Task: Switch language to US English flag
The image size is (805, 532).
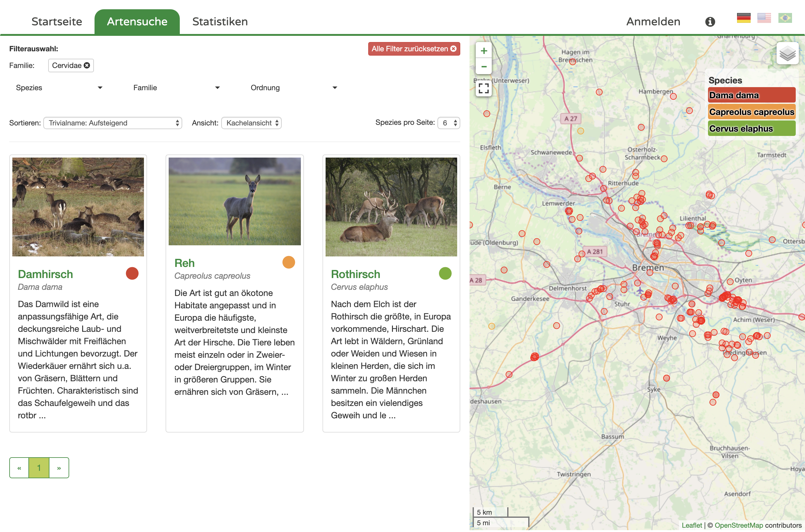Action: point(764,18)
